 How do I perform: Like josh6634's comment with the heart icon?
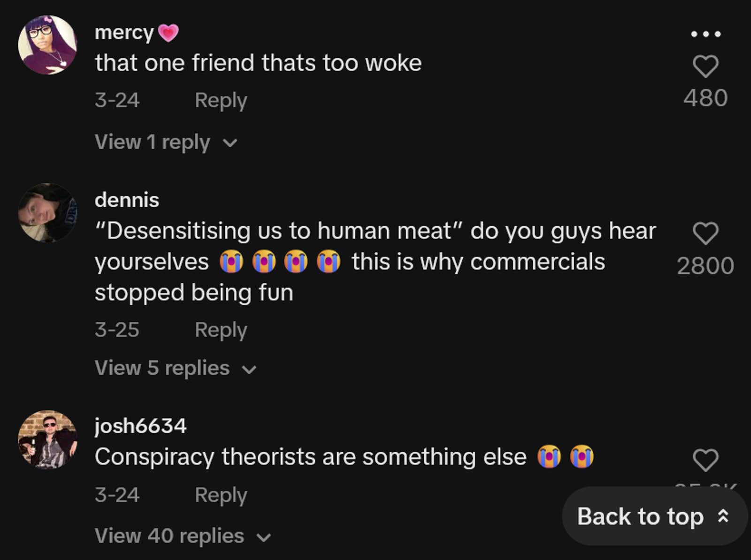tap(705, 460)
